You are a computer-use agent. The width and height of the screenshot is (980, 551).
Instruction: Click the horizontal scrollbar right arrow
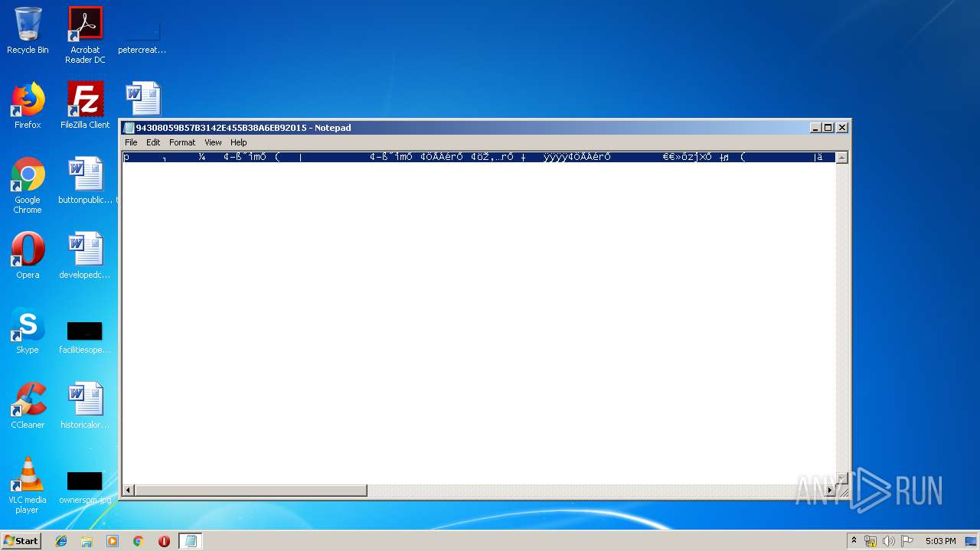point(829,490)
